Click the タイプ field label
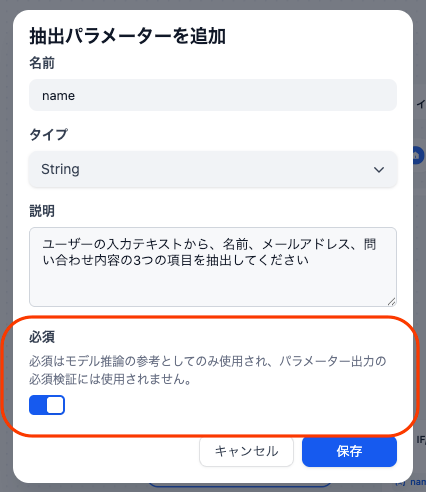426x492 pixels. (49, 135)
